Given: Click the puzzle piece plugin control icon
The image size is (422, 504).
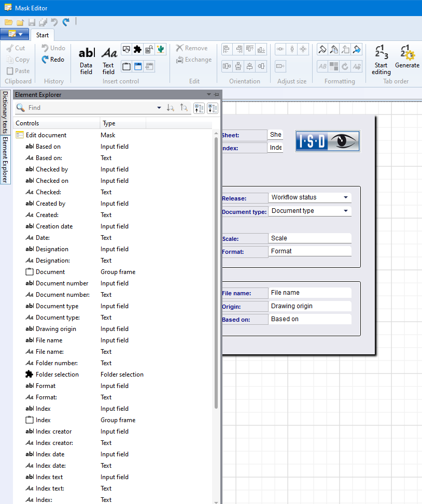Looking at the screenshot, I should coord(137,50).
